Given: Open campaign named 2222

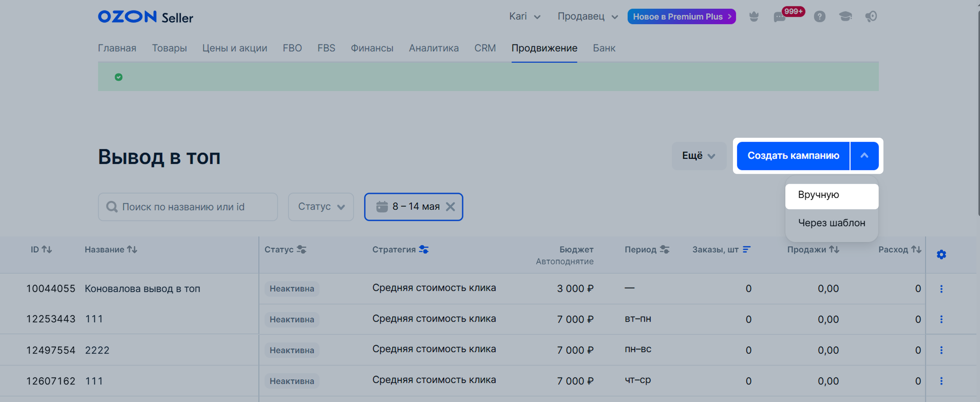Looking at the screenshot, I should 97,350.
